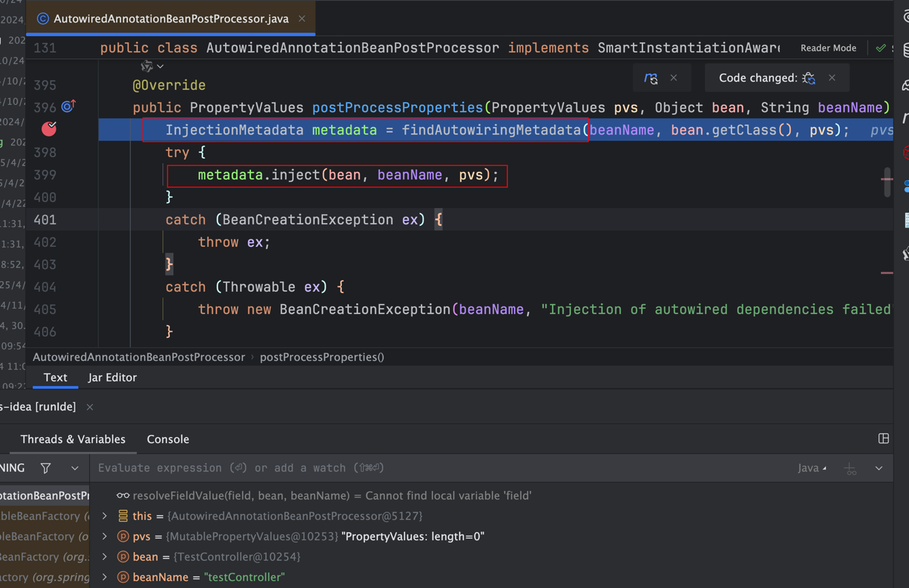The width and height of the screenshot is (909, 588).
Task: Click the upper red error stripe marker
Action: click(x=887, y=179)
